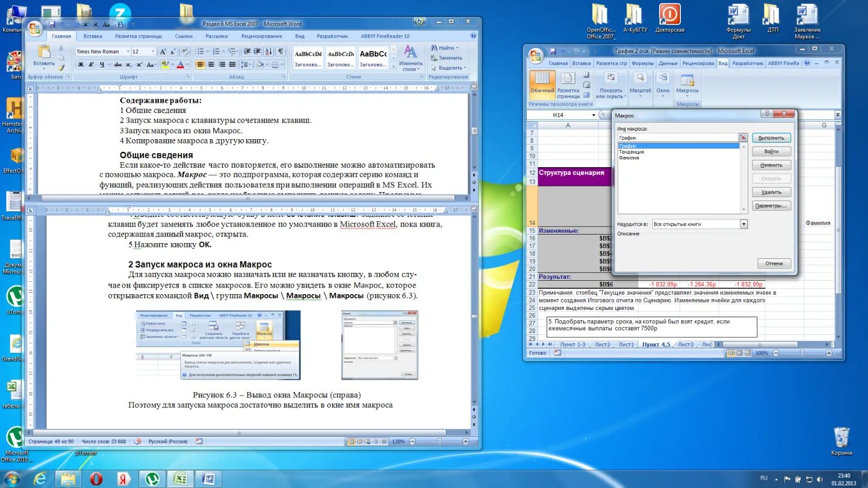Center-align text in Word
868x488 pixels.
pyautogui.click(x=211, y=64)
